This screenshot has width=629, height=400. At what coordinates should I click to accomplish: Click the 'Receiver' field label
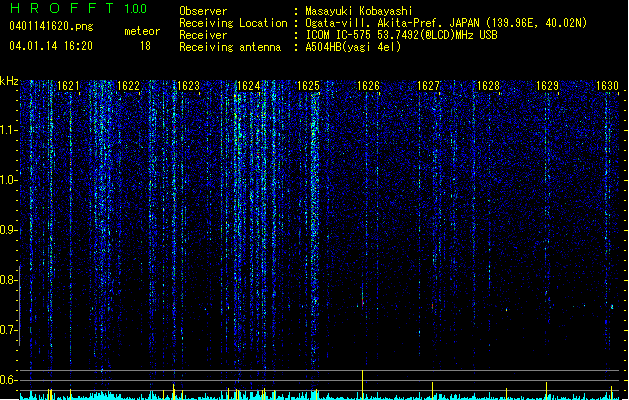coord(203,35)
